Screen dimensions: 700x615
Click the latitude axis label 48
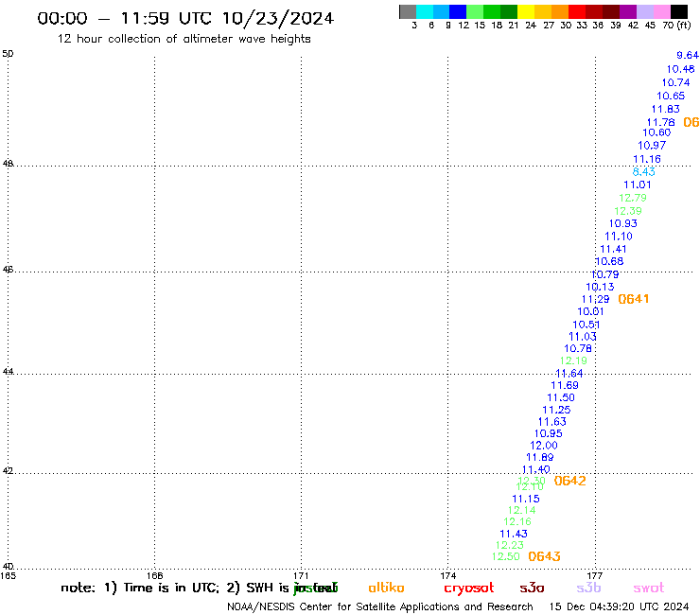(8, 164)
